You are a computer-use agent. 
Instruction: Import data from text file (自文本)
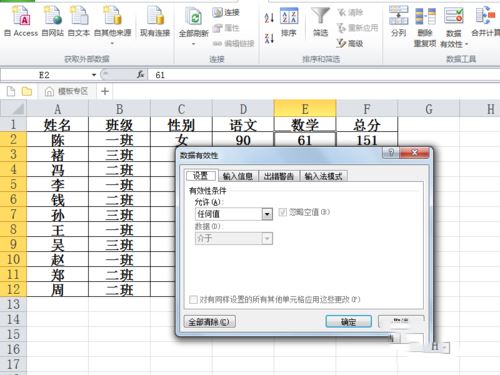(x=79, y=21)
